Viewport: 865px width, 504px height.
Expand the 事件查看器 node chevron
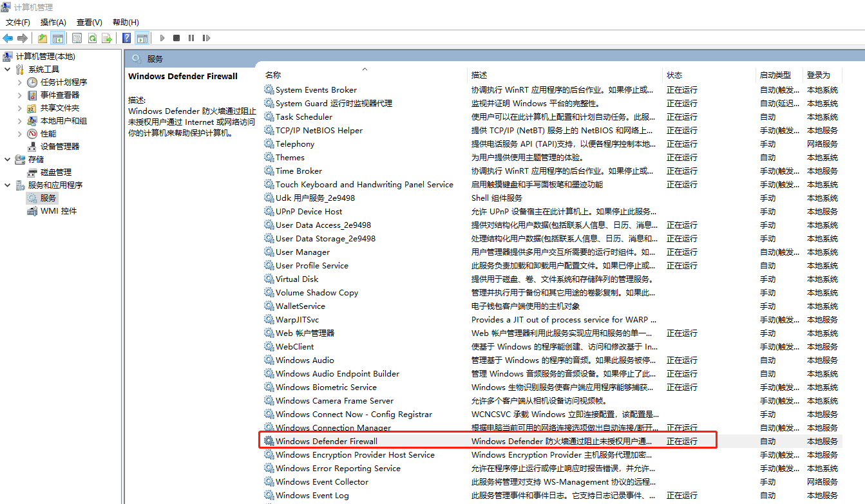click(20, 95)
